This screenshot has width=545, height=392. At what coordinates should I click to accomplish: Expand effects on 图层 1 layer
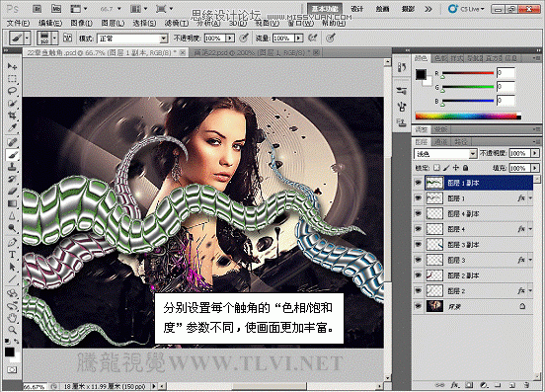(x=531, y=198)
